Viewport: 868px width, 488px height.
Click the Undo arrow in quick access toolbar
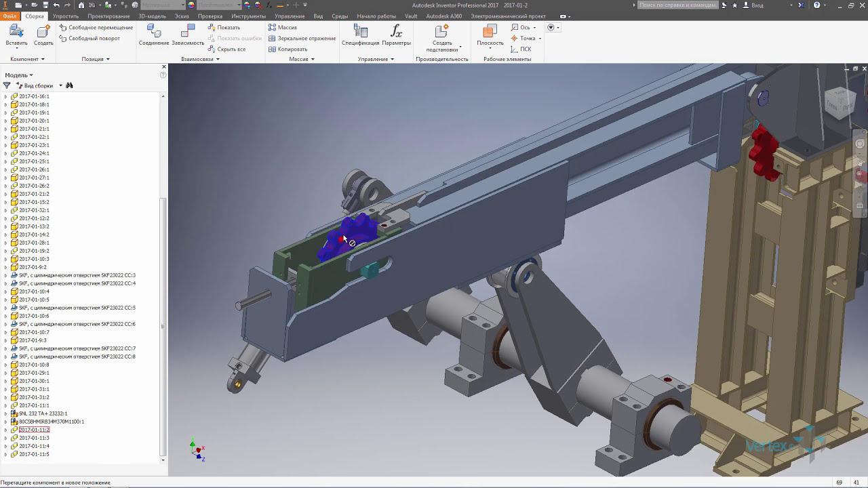click(x=57, y=5)
